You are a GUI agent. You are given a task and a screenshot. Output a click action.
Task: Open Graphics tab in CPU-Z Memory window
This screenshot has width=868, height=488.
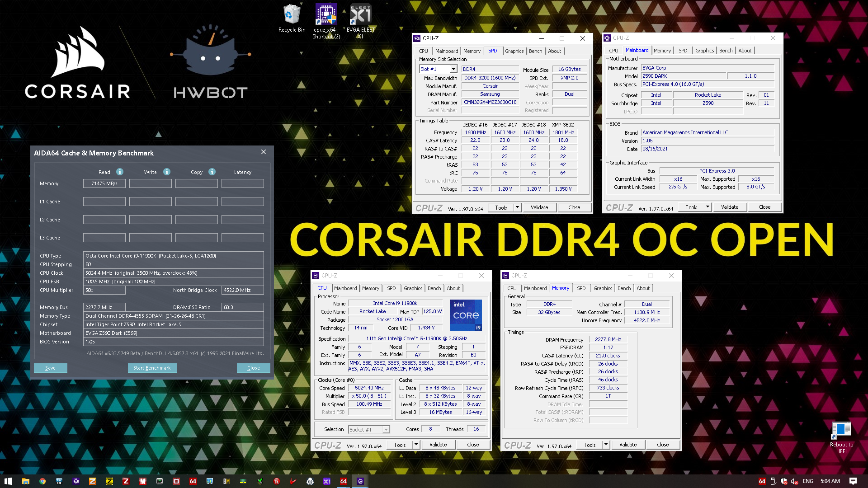603,288
